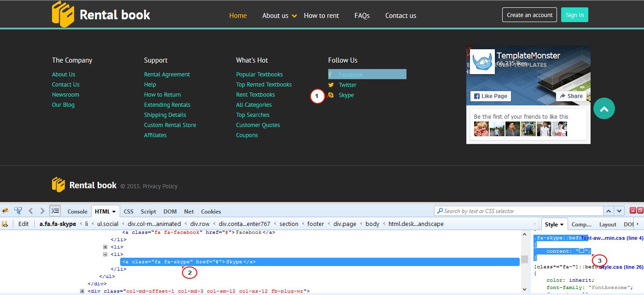
Task: Click the Rental book logo in the header
Action: pos(100,14)
